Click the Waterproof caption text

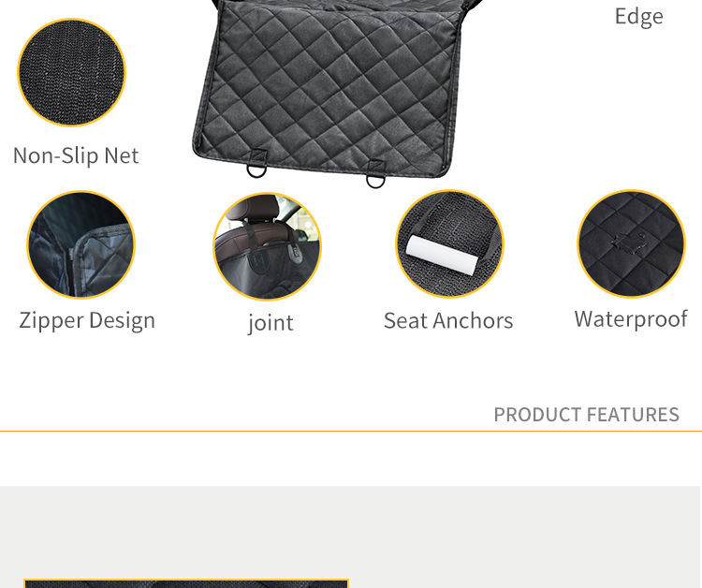pos(631,320)
